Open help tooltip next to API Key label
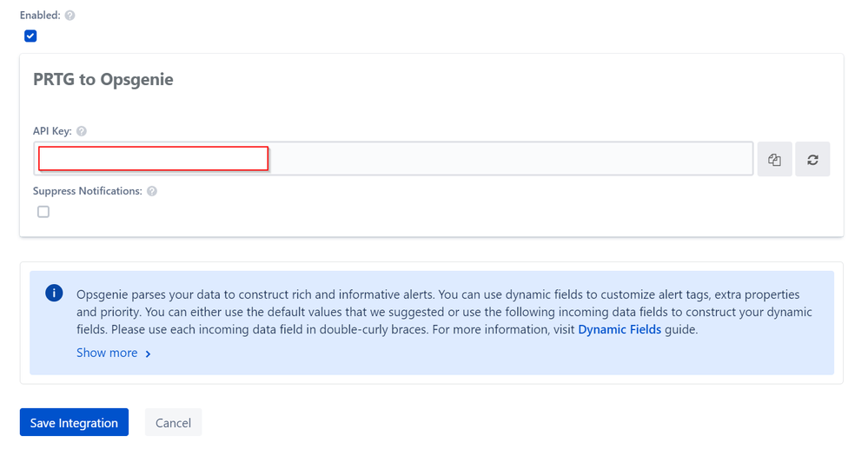 coord(82,131)
